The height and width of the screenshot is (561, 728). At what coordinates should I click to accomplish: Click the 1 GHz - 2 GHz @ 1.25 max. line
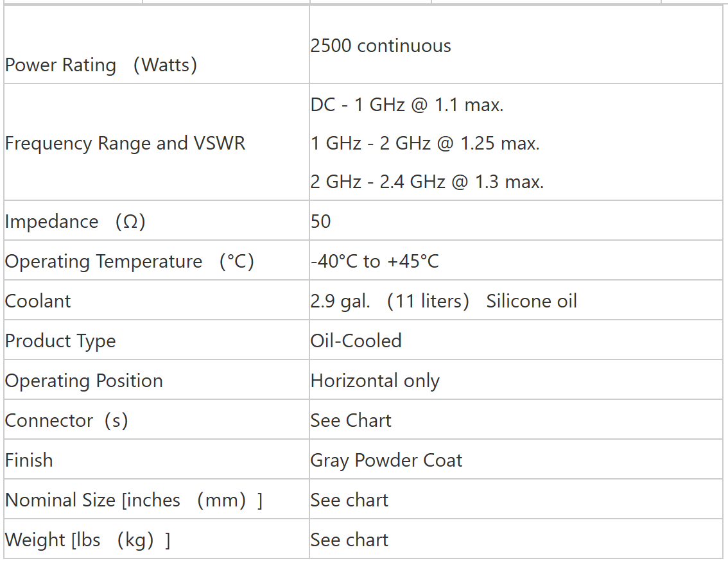tap(425, 143)
